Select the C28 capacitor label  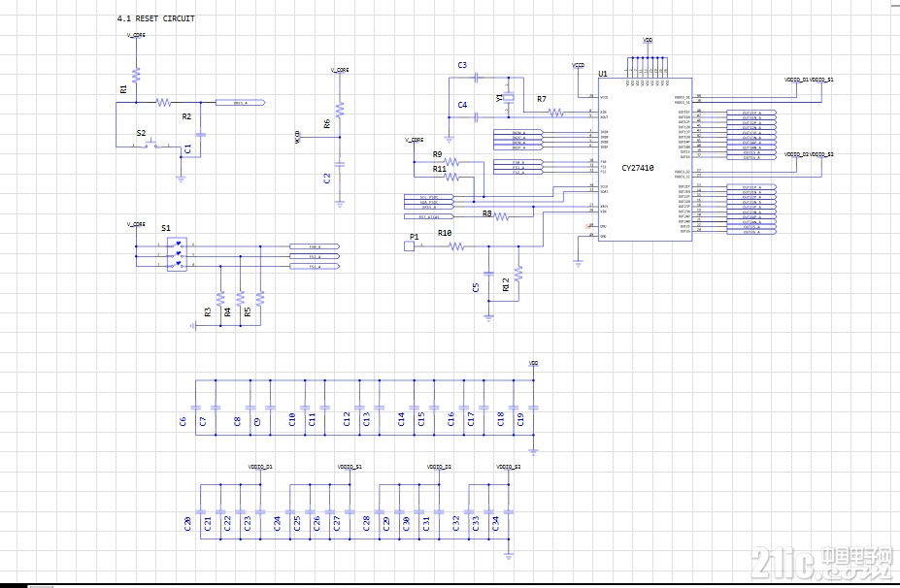click(x=366, y=523)
